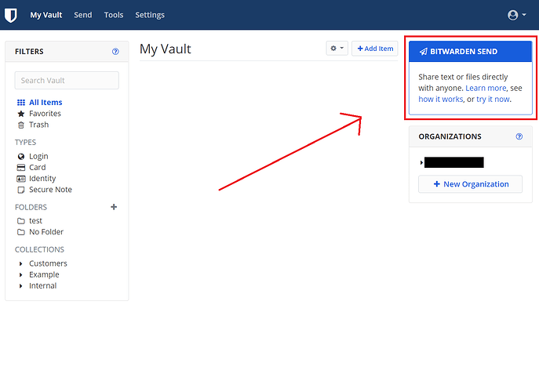The image size is (539, 392).
Task: Expand the redacted organization arrow
Action: (x=421, y=162)
